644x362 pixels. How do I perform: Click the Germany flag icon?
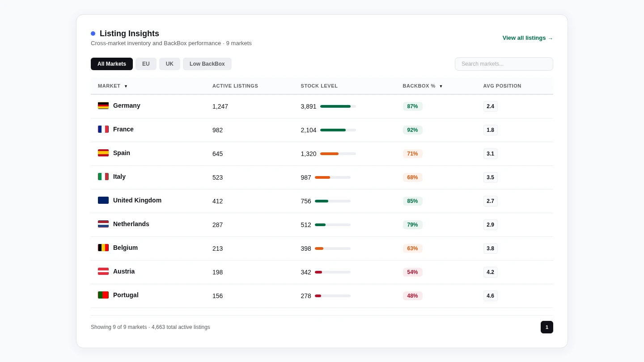point(103,106)
